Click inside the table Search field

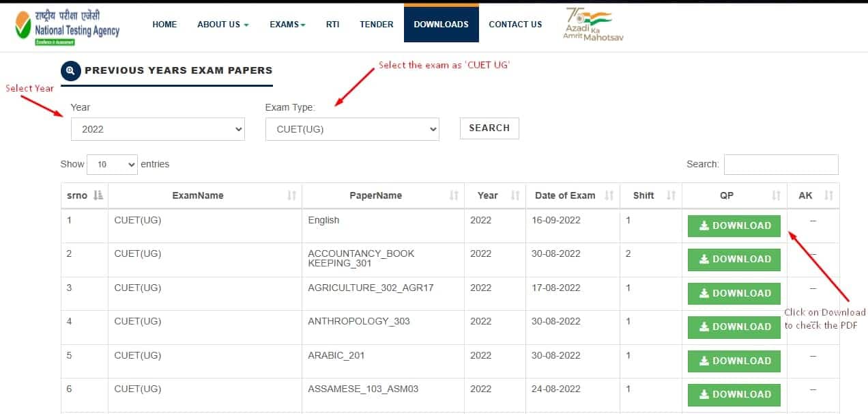(781, 164)
